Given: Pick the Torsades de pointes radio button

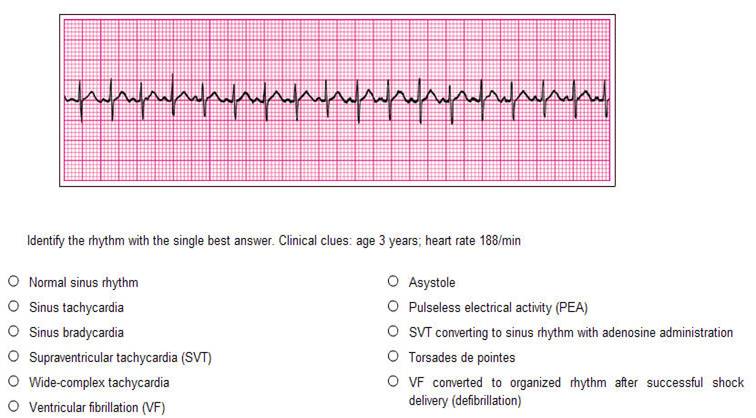Looking at the screenshot, I should 393,356.
